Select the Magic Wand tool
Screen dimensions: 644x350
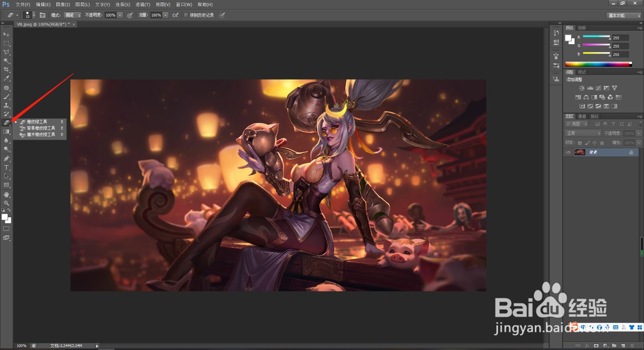pyautogui.click(x=6, y=61)
